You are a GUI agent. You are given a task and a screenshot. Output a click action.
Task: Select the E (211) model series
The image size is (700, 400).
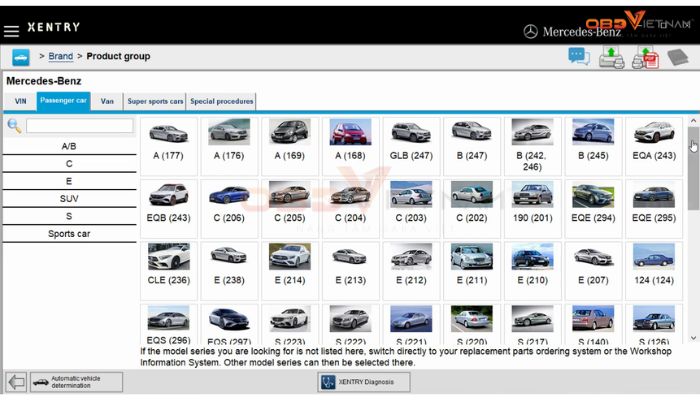pyautogui.click(x=472, y=271)
